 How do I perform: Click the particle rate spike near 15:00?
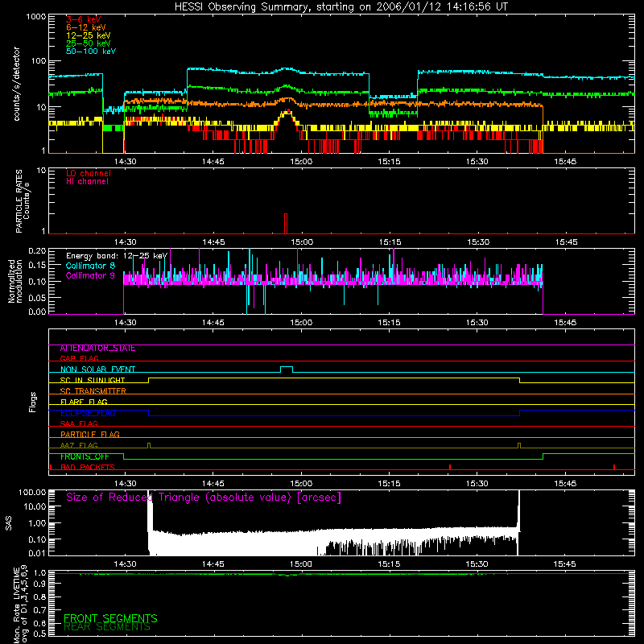(286, 224)
